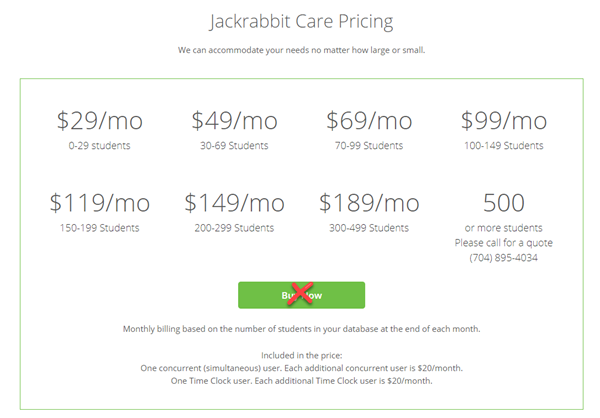This screenshot has height=418, width=600.
Task: Click the 0-29 students label
Action: 99,145
